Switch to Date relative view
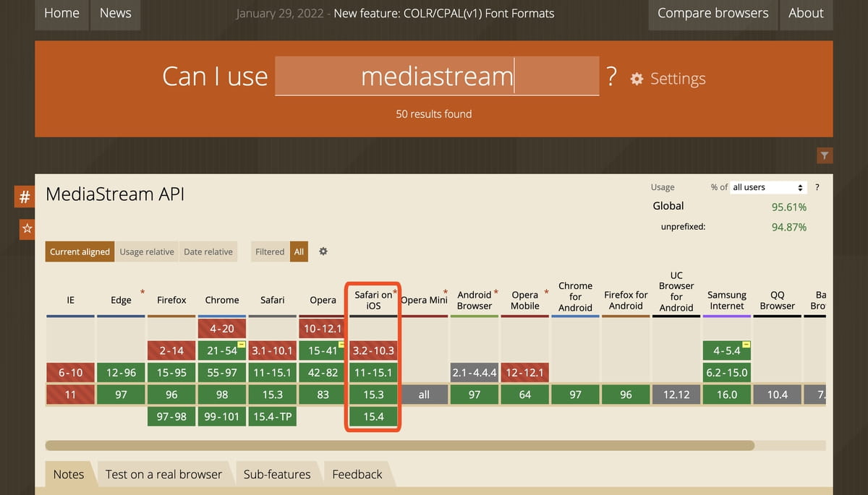 [208, 251]
